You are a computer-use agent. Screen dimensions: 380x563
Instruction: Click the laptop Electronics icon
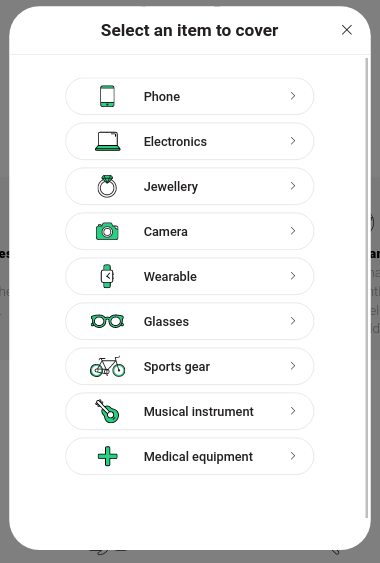tap(107, 141)
